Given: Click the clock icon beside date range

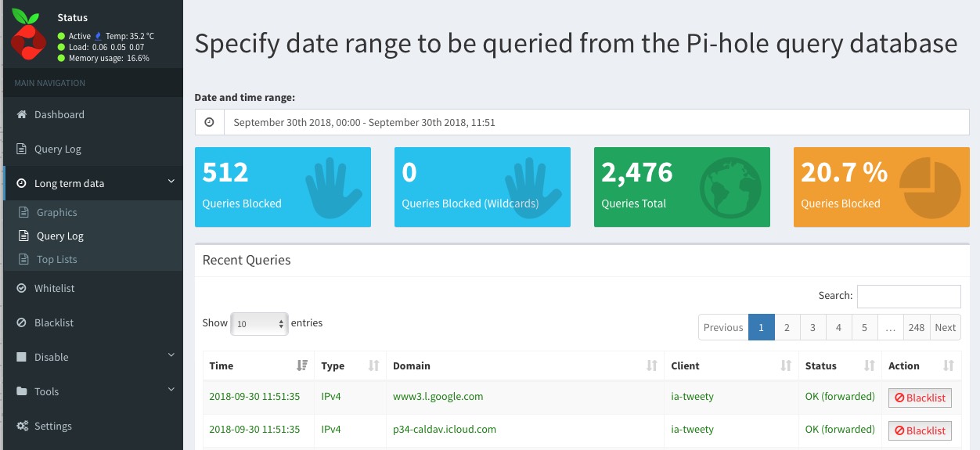Looking at the screenshot, I should pyautogui.click(x=209, y=122).
